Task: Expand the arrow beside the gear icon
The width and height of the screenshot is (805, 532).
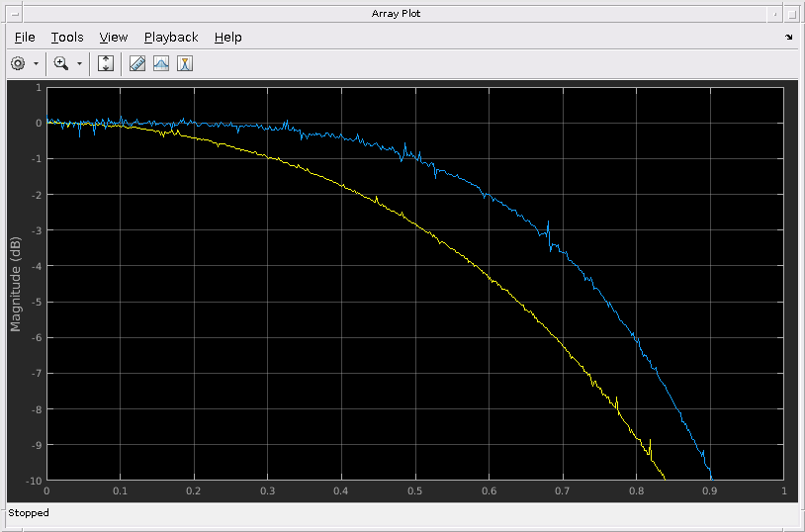Action: pyautogui.click(x=36, y=63)
